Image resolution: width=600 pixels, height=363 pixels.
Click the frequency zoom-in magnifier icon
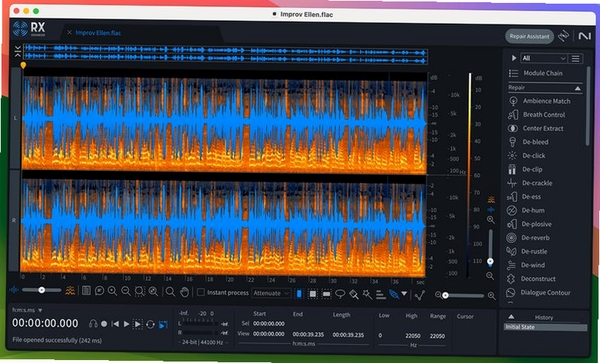coord(490,220)
